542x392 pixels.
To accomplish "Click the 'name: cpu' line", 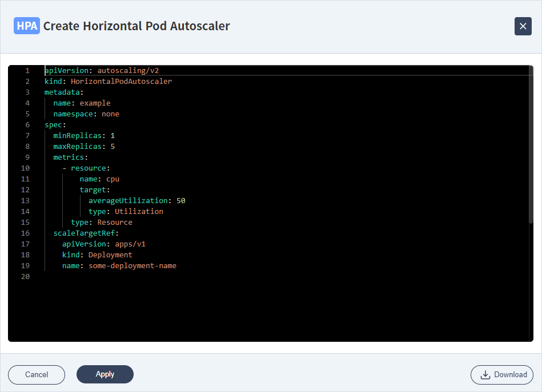I will pos(99,179).
